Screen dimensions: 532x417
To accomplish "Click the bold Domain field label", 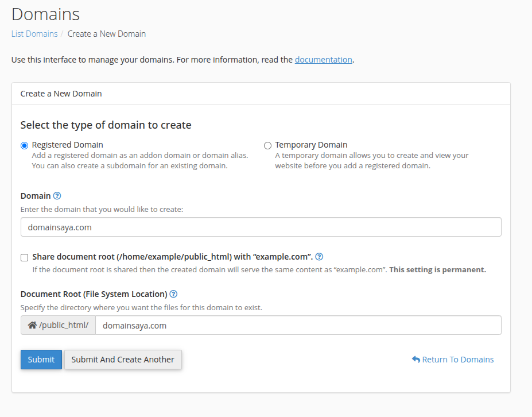I will (x=36, y=196).
